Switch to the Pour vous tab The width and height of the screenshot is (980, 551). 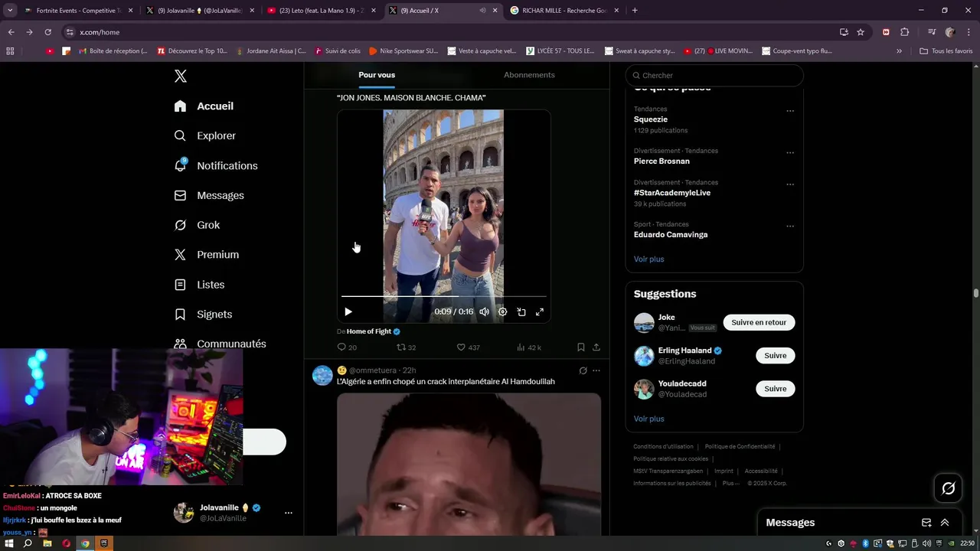click(377, 75)
